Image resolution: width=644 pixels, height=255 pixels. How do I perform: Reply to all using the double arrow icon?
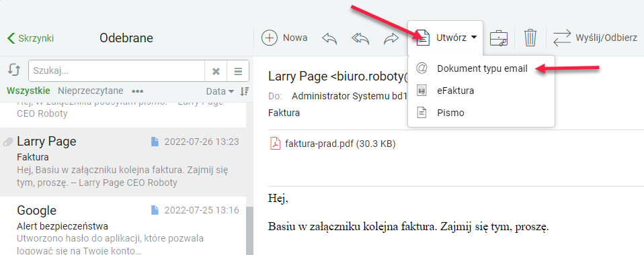[360, 38]
